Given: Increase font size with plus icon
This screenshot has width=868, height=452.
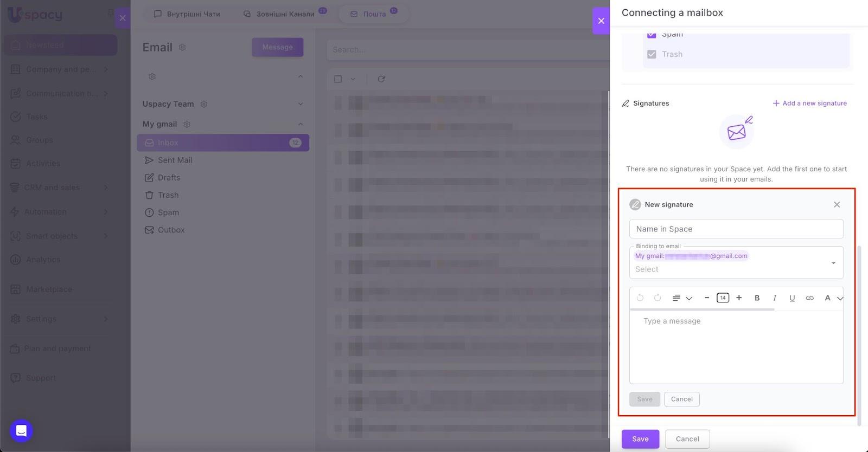Looking at the screenshot, I should pyautogui.click(x=739, y=298).
